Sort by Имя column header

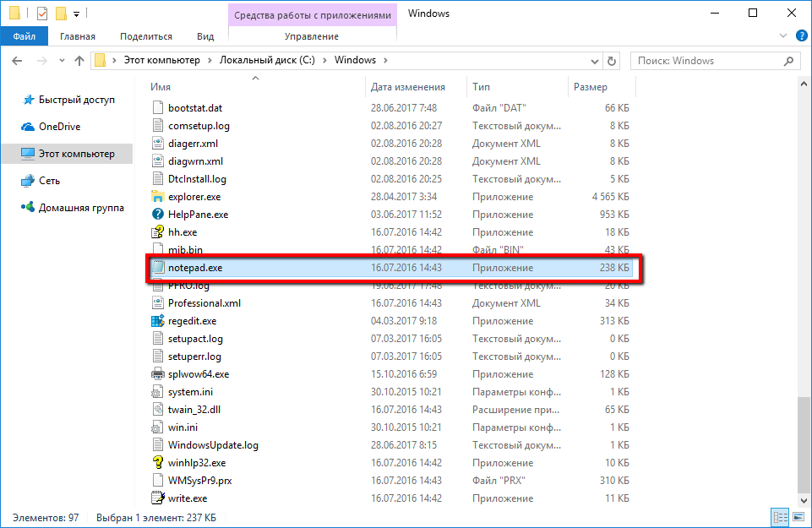tap(161, 87)
